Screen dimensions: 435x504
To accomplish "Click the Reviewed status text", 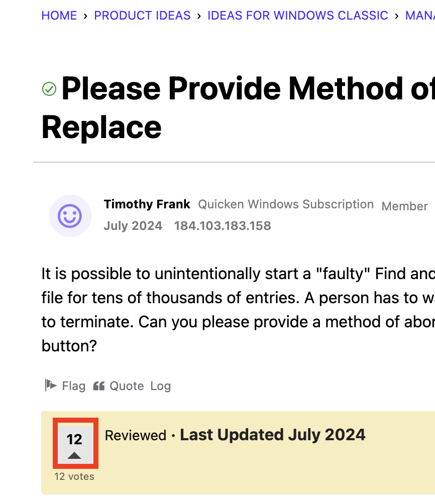I will (x=135, y=435).
